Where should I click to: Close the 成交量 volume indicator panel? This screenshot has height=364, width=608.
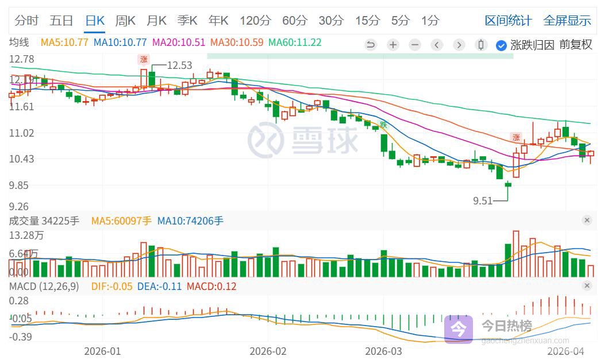[x=587, y=220]
